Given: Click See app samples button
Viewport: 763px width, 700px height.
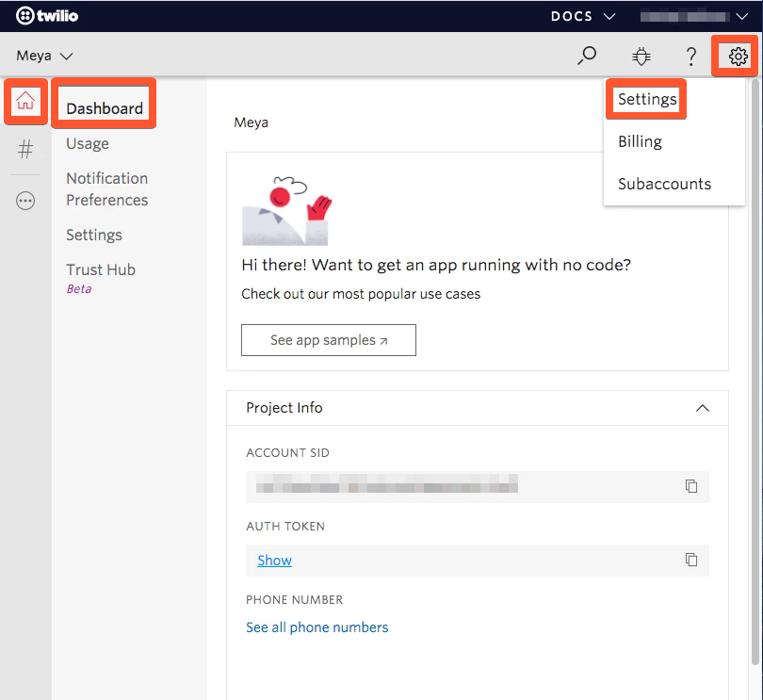Looking at the screenshot, I should click(x=329, y=340).
